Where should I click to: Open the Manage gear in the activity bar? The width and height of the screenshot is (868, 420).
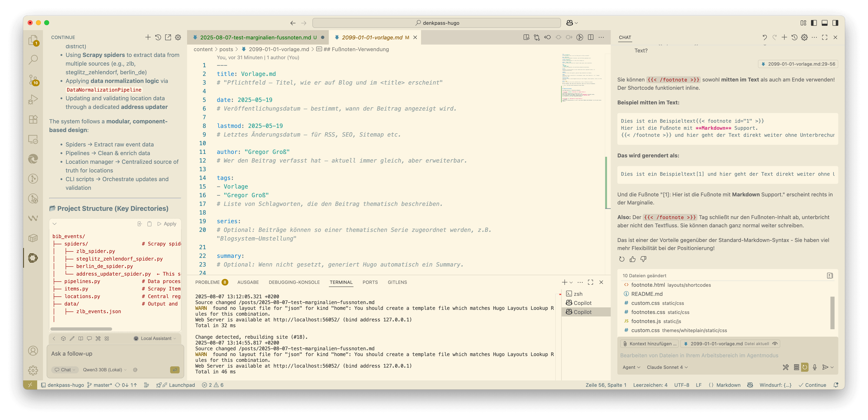(33, 370)
